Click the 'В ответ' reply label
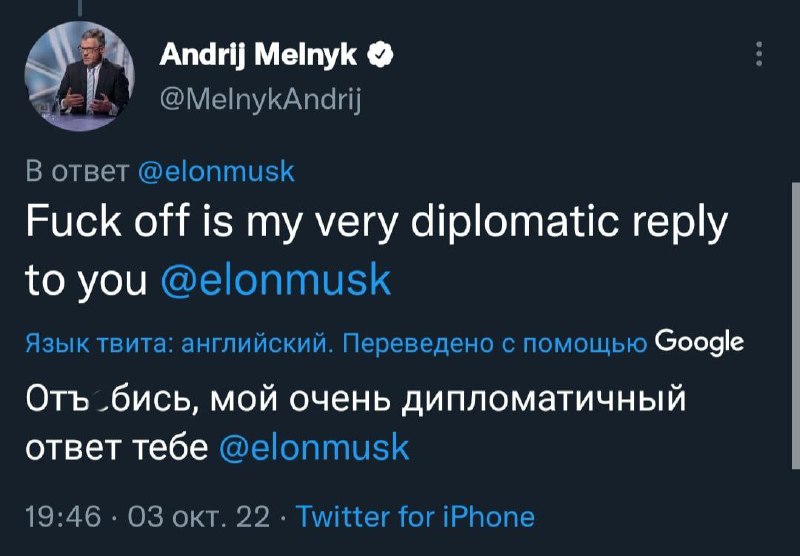The image size is (800, 556). (x=78, y=171)
